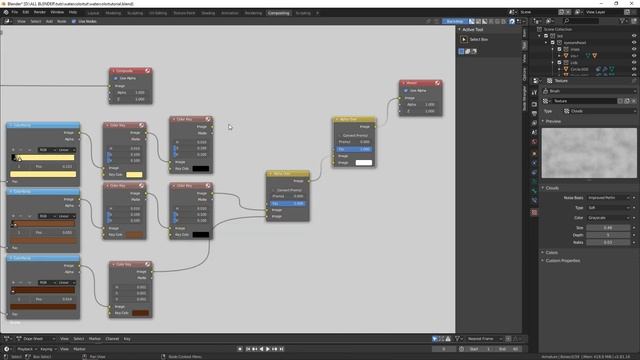Collapse the top ColorRamp node

(11, 125)
